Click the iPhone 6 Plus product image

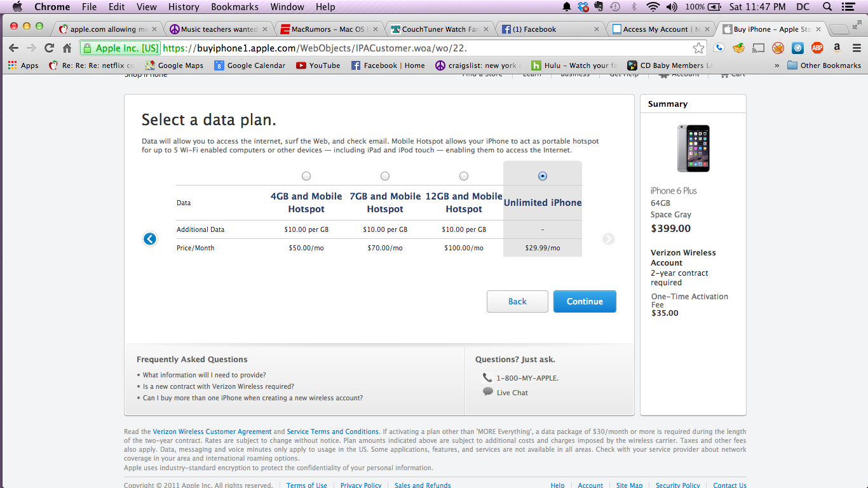tap(693, 148)
